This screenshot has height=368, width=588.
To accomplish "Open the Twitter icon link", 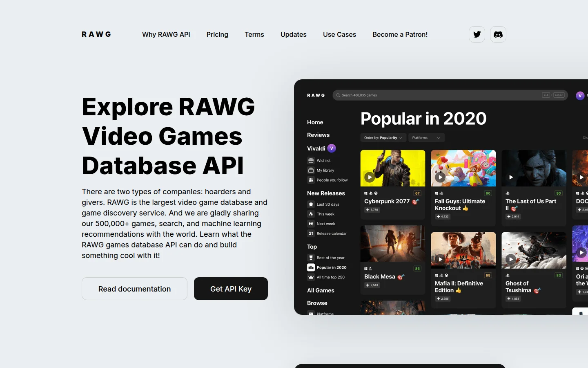I will [477, 34].
